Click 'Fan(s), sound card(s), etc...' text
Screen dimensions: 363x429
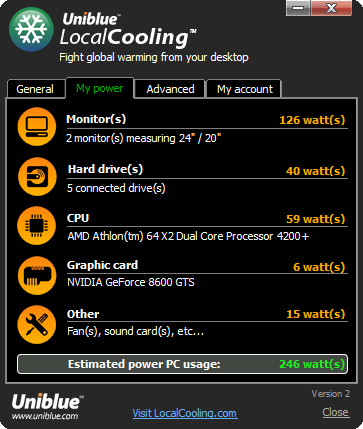click(x=135, y=331)
